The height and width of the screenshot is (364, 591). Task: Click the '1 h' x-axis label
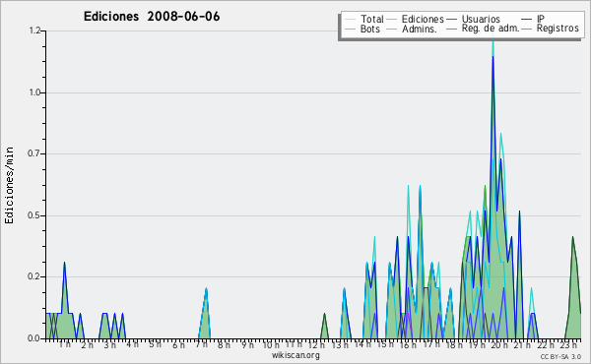65,344
